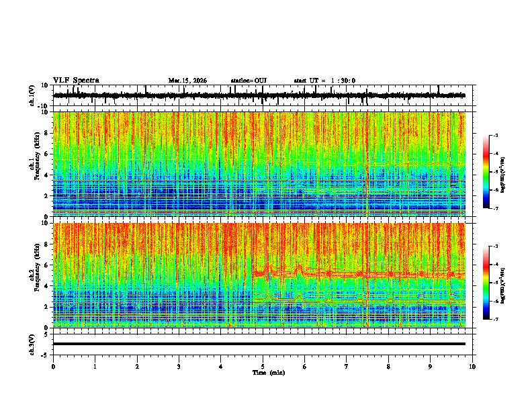Click the ch.1 "Frequency (kHz)" axis label
The width and height of the screenshot is (532, 411).
click(x=37, y=156)
